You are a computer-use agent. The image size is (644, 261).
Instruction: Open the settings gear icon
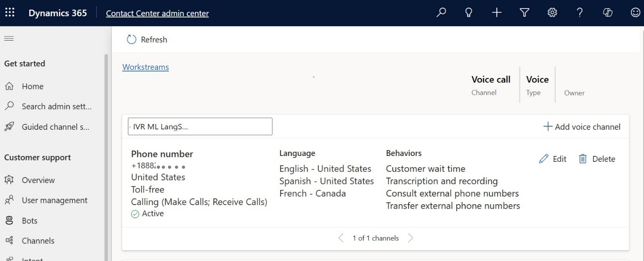(x=552, y=12)
